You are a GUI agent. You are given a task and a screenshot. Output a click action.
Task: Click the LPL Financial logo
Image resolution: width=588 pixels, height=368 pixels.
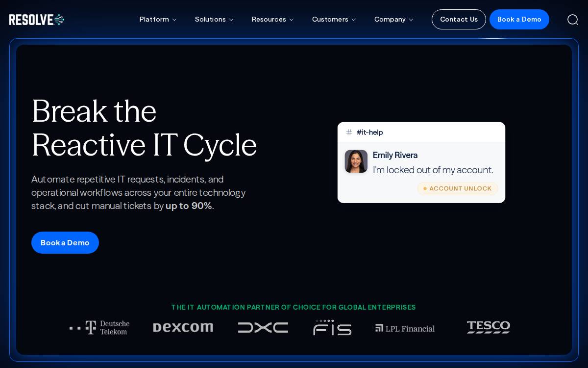click(x=405, y=328)
